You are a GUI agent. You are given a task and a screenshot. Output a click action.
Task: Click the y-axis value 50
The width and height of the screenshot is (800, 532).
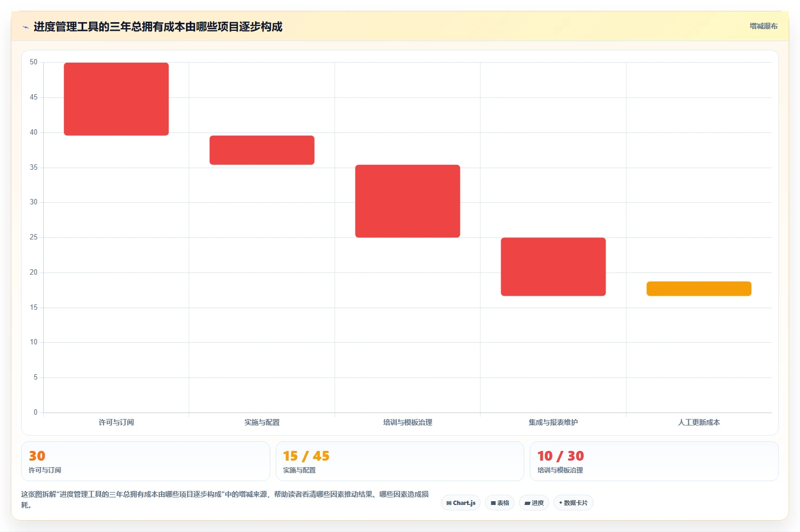point(34,62)
